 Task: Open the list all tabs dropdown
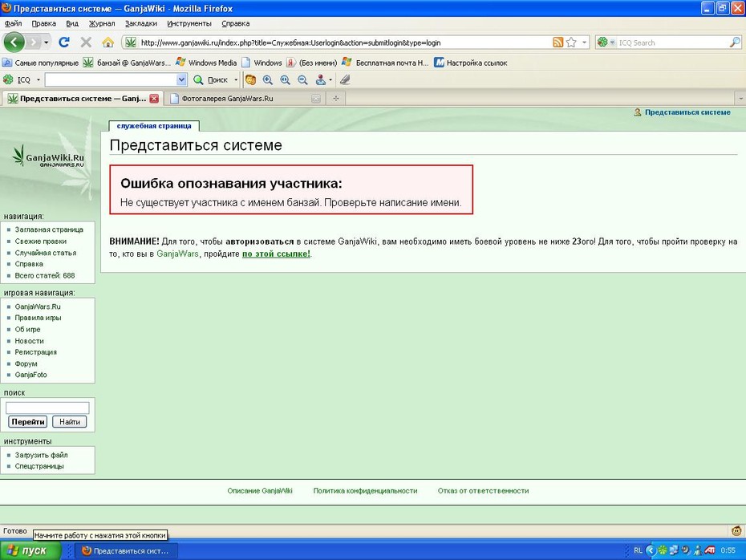tap(740, 99)
